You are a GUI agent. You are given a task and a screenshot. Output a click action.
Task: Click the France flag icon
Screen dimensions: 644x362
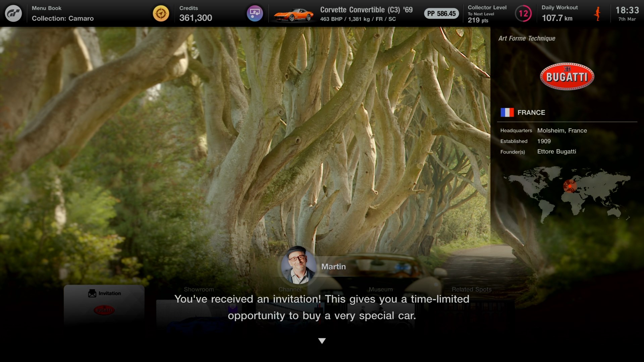point(507,112)
